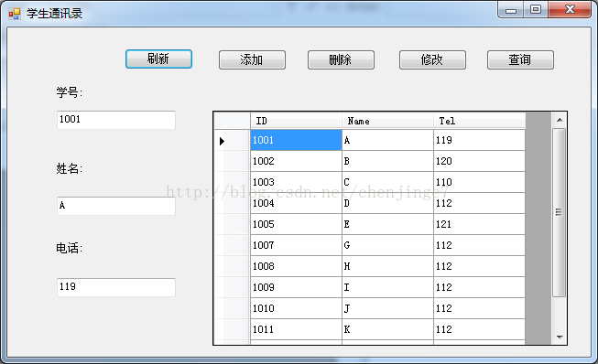Minimize the 学生通讯录 window
598x364 pixels.
pos(511,10)
